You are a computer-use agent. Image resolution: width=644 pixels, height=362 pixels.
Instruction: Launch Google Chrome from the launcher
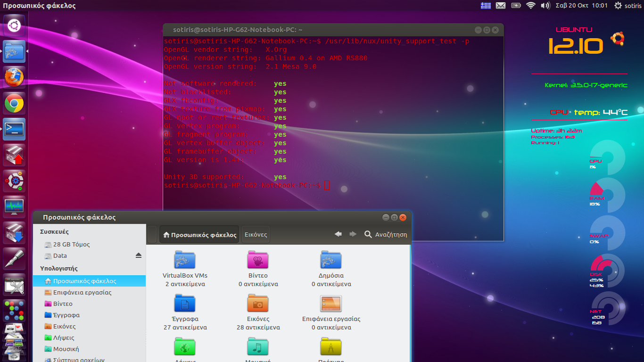tap(14, 103)
